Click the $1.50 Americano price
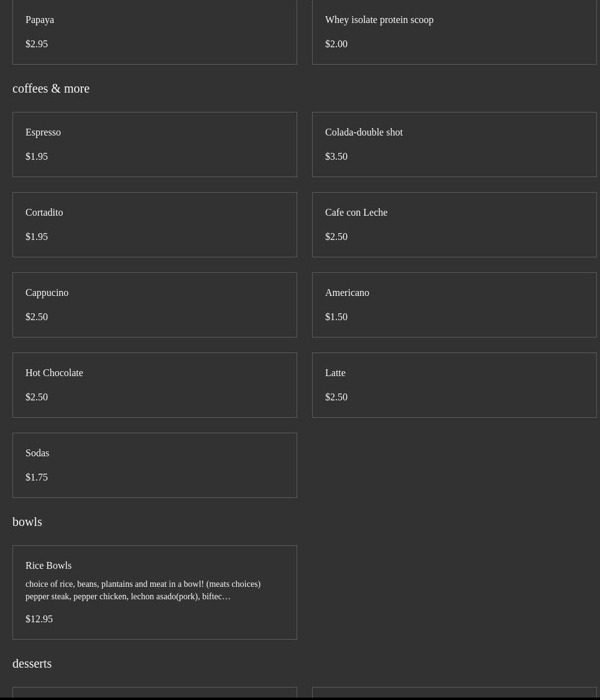Viewport: 600px width, 700px height. pyautogui.click(x=336, y=316)
